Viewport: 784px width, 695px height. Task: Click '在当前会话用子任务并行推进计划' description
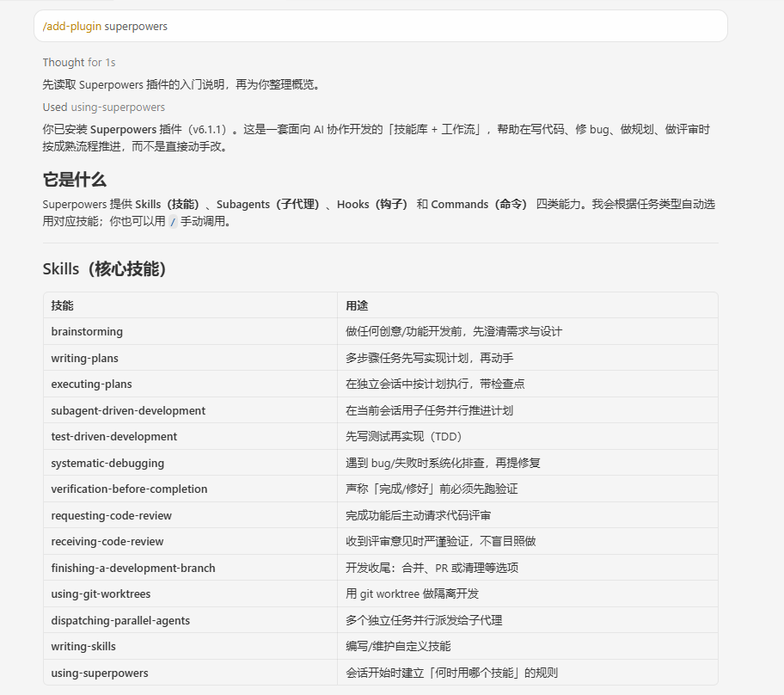pyautogui.click(x=429, y=410)
